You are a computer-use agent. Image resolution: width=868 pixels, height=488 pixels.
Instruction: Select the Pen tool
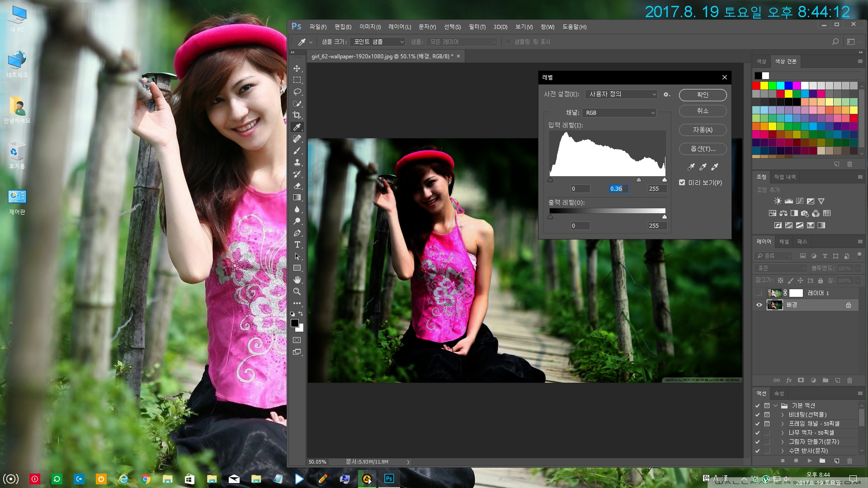pyautogui.click(x=297, y=233)
